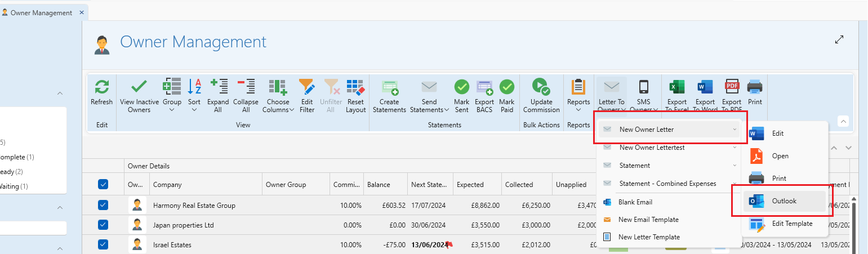Click the empty sidebar search field
The width and height of the screenshot is (868, 254).
(x=33, y=228)
